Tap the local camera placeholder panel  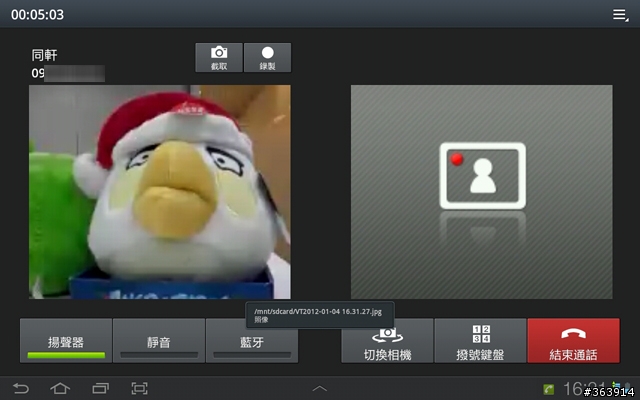tap(482, 192)
